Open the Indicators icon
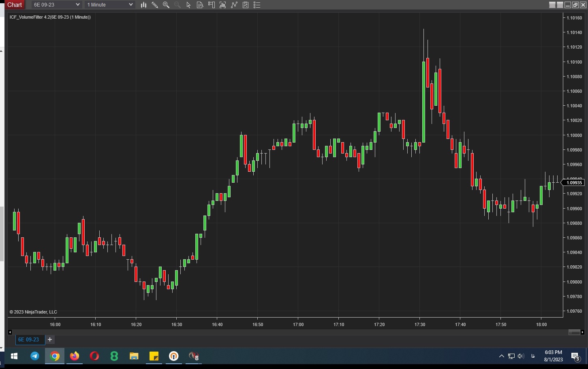Viewport: 588px width, 369px height. pyautogui.click(x=222, y=5)
